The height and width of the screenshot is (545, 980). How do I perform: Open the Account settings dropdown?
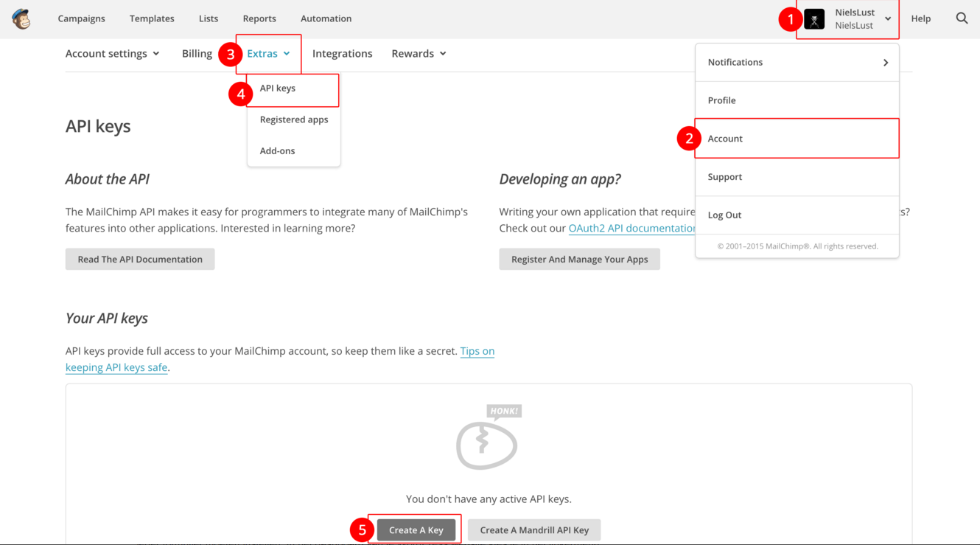[x=112, y=53]
